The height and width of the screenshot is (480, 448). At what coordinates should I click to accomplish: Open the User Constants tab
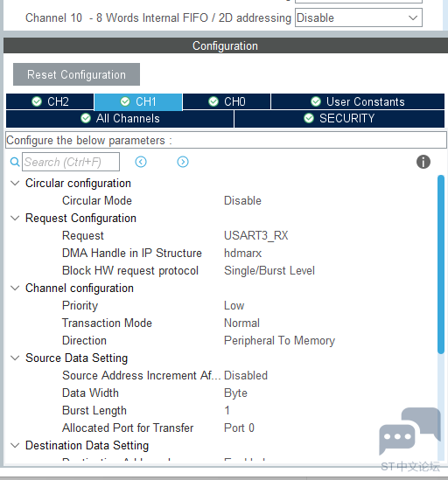358,101
